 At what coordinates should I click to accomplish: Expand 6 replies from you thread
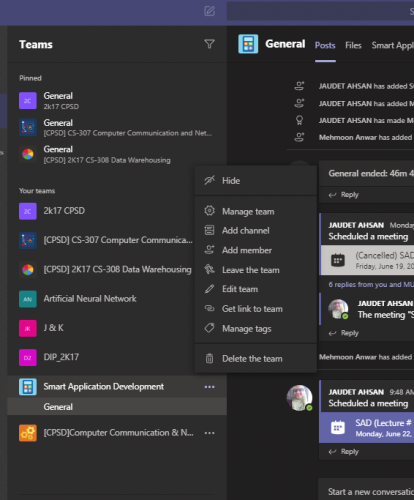click(371, 284)
